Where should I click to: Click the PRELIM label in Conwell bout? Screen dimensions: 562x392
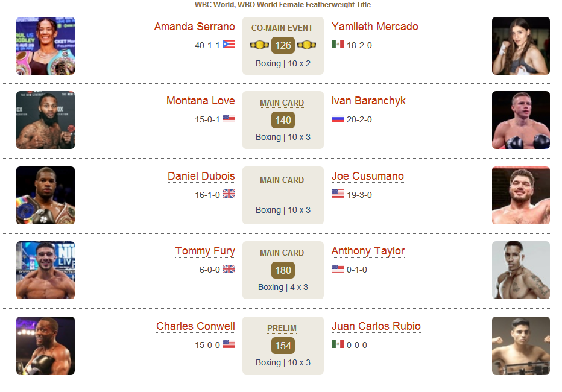(282, 328)
